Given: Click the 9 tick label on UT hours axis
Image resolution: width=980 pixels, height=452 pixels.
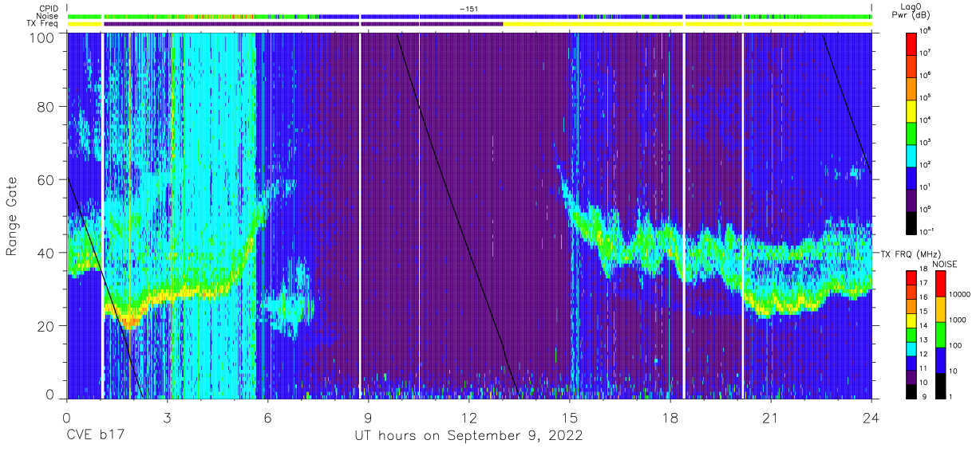Looking at the screenshot, I should coord(369,419).
